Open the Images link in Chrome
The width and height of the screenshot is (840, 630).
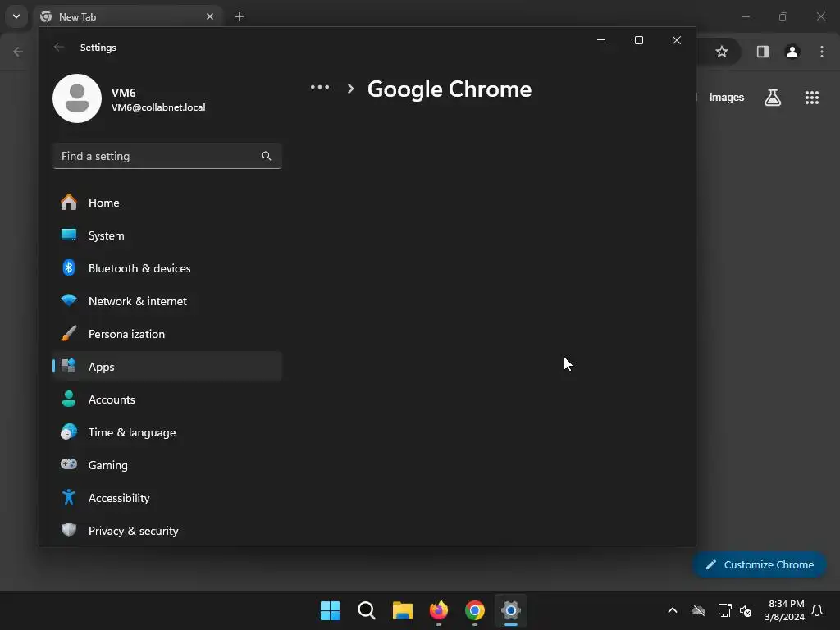click(x=727, y=97)
